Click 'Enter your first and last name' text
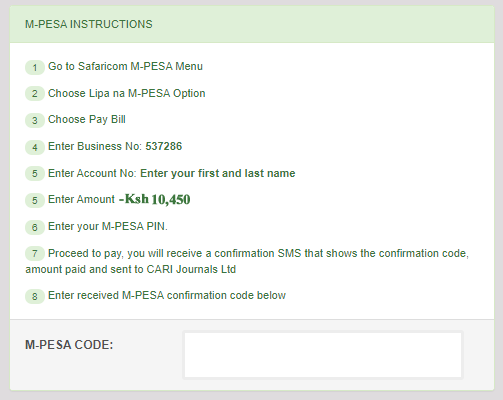Viewport: 503px width, 400px height. [218, 173]
